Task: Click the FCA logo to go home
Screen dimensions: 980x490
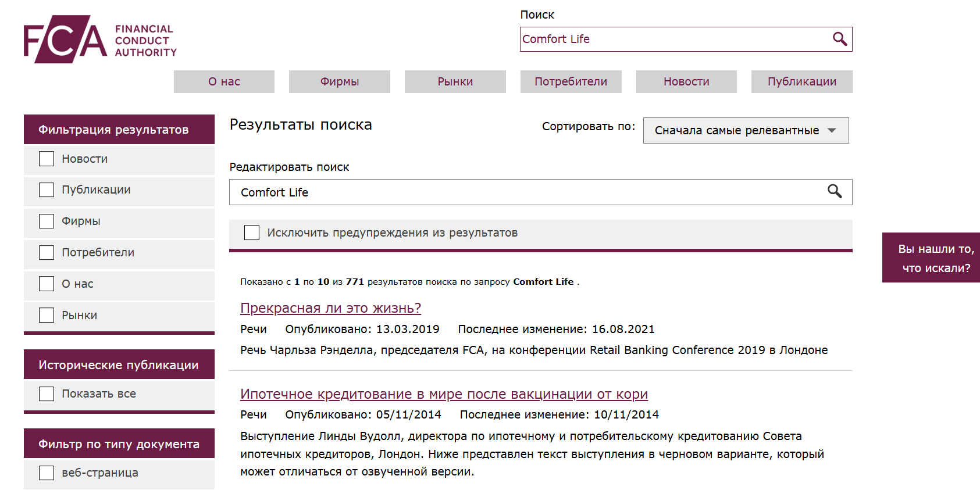Action: [x=100, y=40]
